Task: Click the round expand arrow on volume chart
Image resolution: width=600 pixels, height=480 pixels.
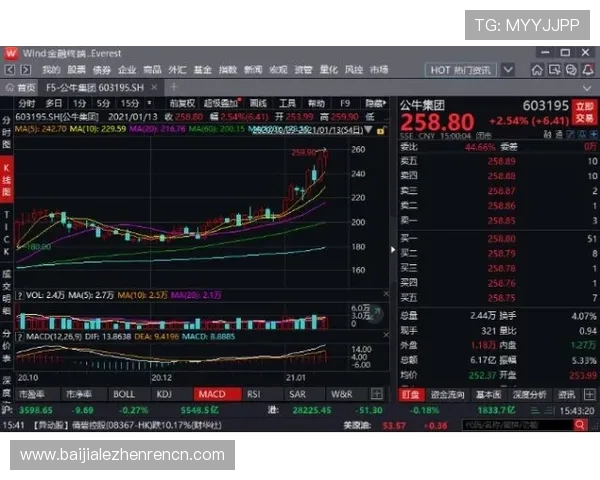Action: point(375,314)
